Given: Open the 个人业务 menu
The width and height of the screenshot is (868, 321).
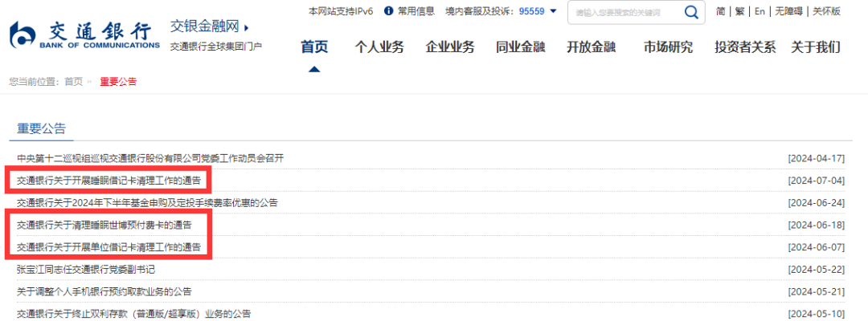Looking at the screenshot, I should click(379, 47).
